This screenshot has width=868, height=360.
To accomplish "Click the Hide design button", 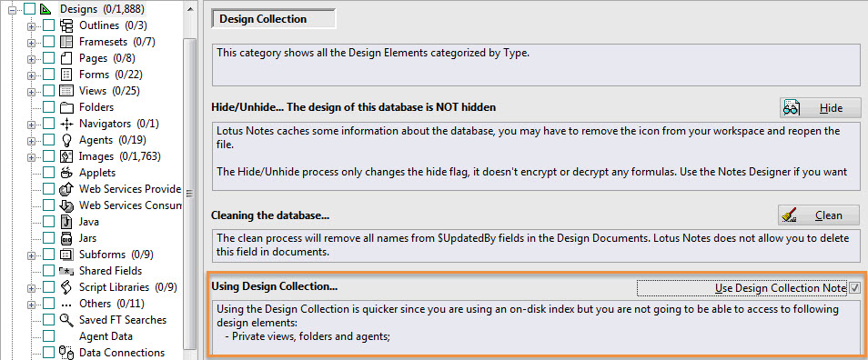I will pos(821,108).
